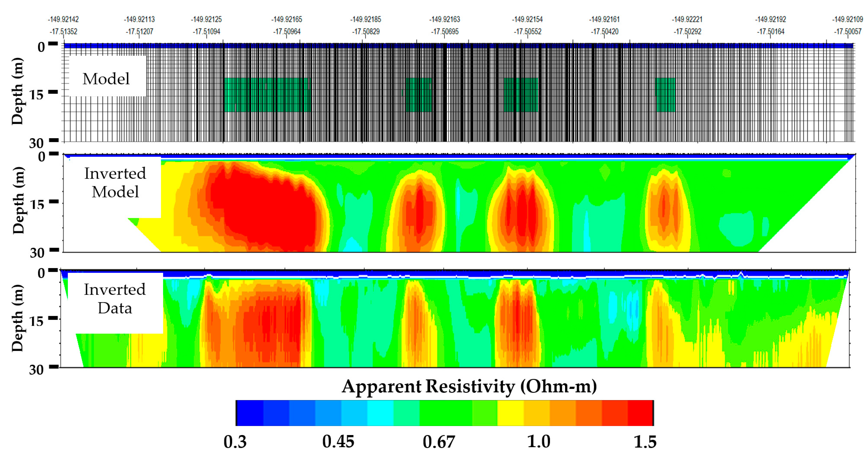The width and height of the screenshot is (868, 458).
Task: Click coordinate label -149.92142 -17.51352
Action: pyautogui.click(x=63, y=25)
